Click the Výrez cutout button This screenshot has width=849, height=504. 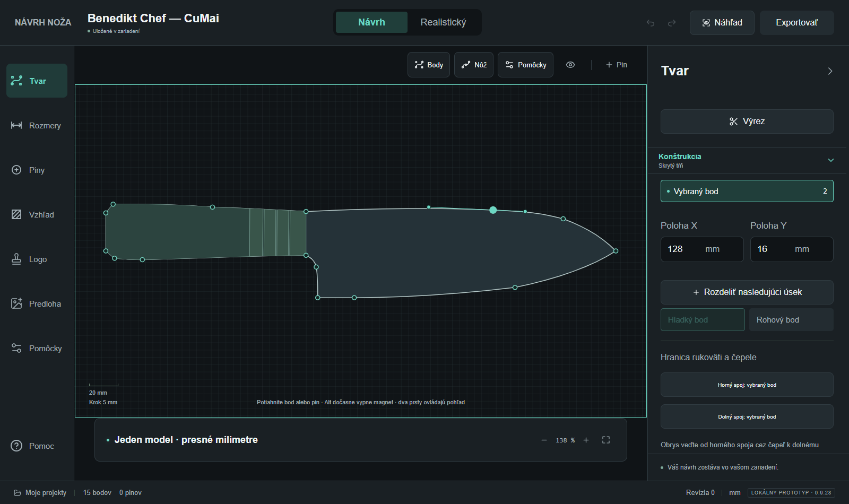[747, 121]
